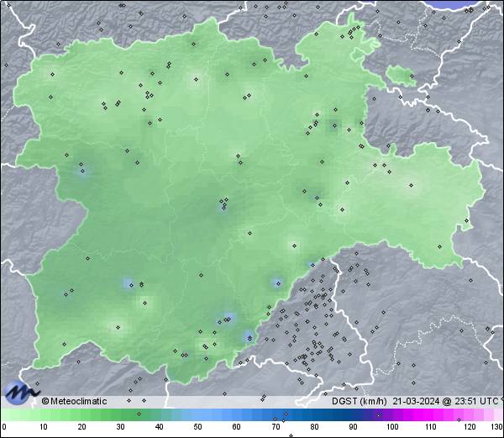The image size is (504, 438).
Task: Click scale label 20
Action: [82, 427]
